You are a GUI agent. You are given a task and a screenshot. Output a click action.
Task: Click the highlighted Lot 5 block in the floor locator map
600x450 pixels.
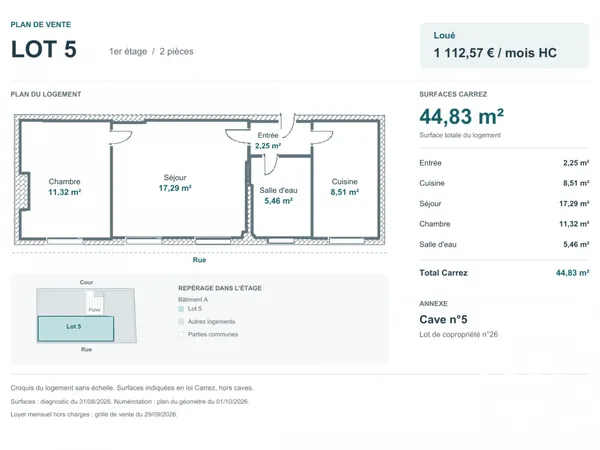(x=76, y=329)
